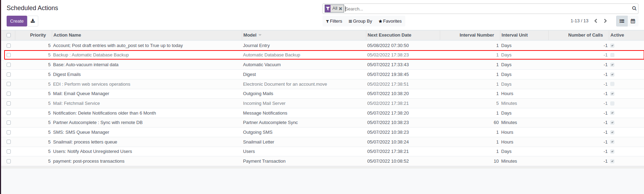The width and height of the screenshot is (644, 194).
Task: Select the Mail: Email Queue Manager row checkbox
Action: pyautogui.click(x=9, y=94)
